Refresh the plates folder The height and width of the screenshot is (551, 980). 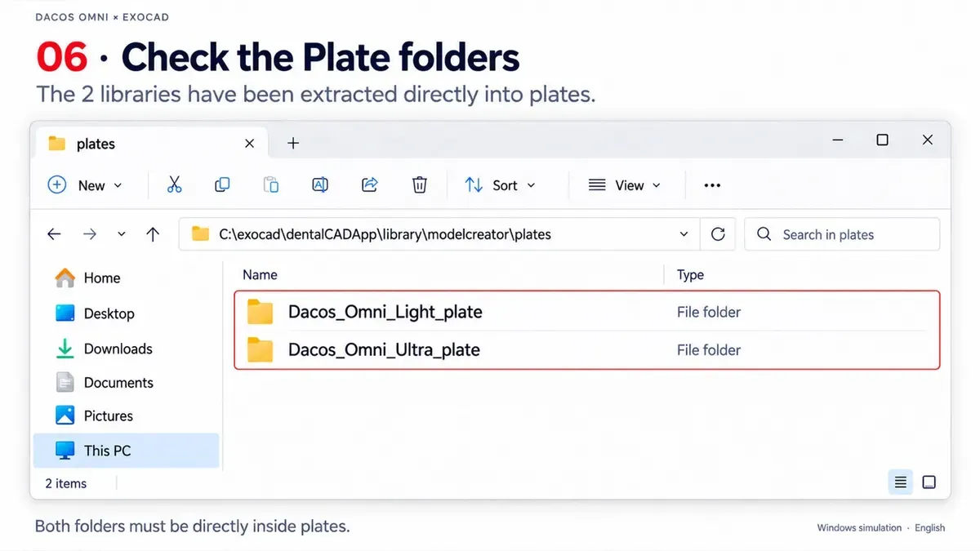pyautogui.click(x=718, y=234)
